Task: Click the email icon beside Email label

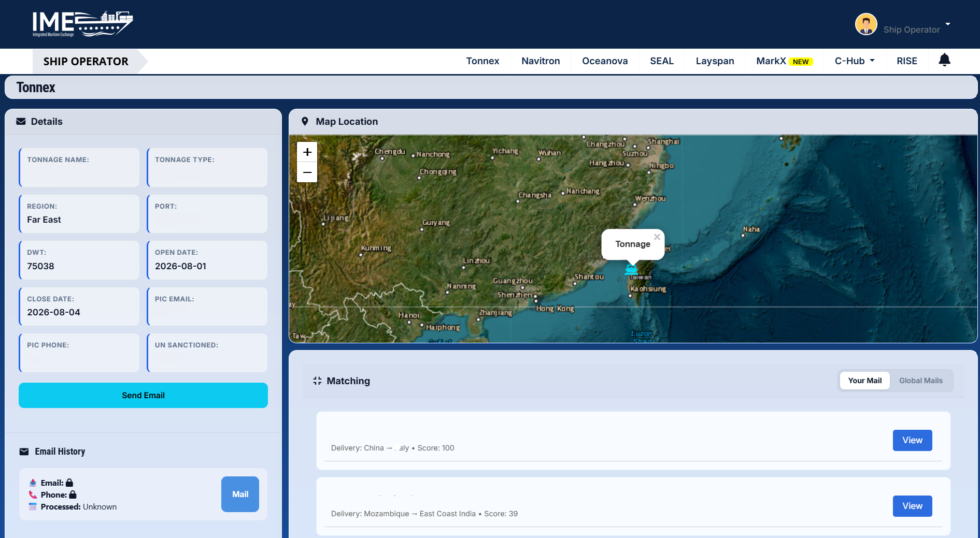Action: pyautogui.click(x=33, y=483)
